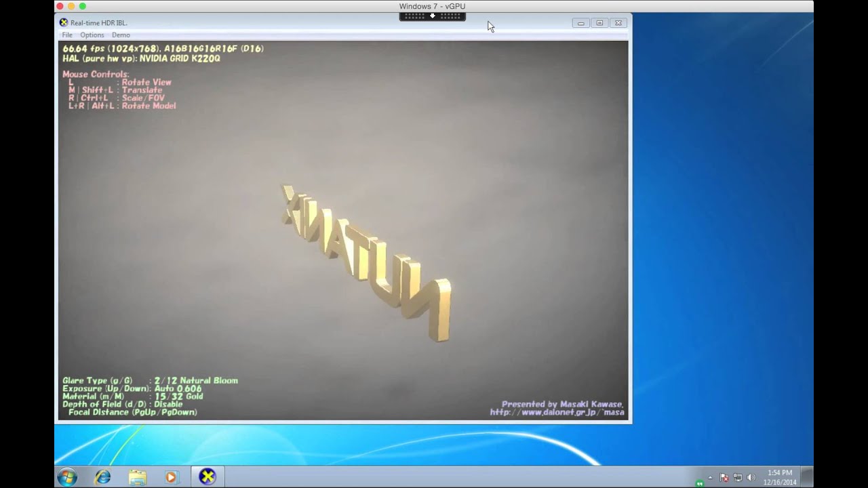This screenshot has height=488, width=868.
Task: Open the Options menu
Action: click(92, 35)
